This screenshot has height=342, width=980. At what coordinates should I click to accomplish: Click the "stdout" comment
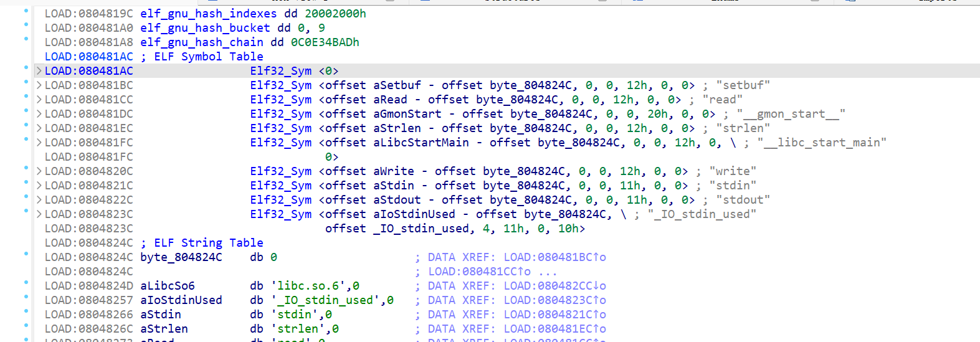pyautogui.click(x=743, y=200)
